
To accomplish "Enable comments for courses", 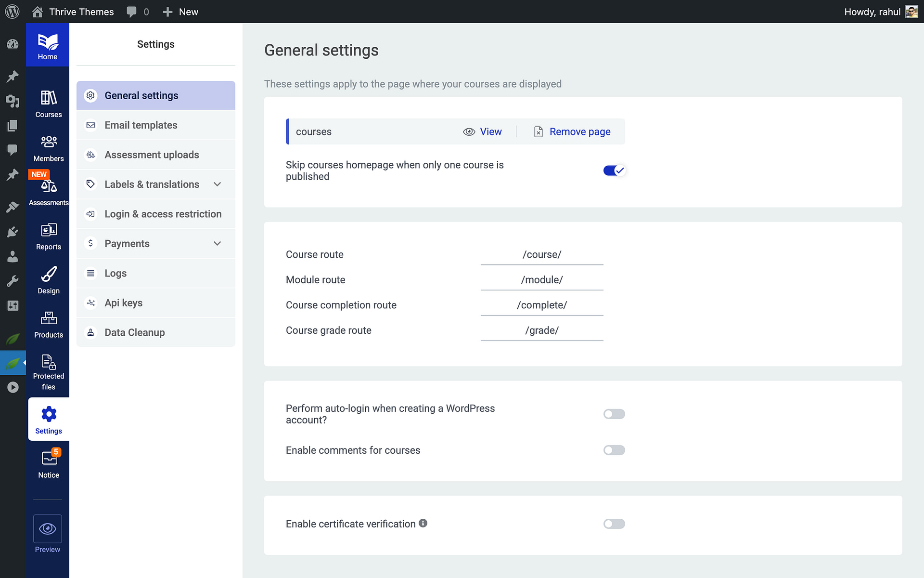I will click(614, 450).
